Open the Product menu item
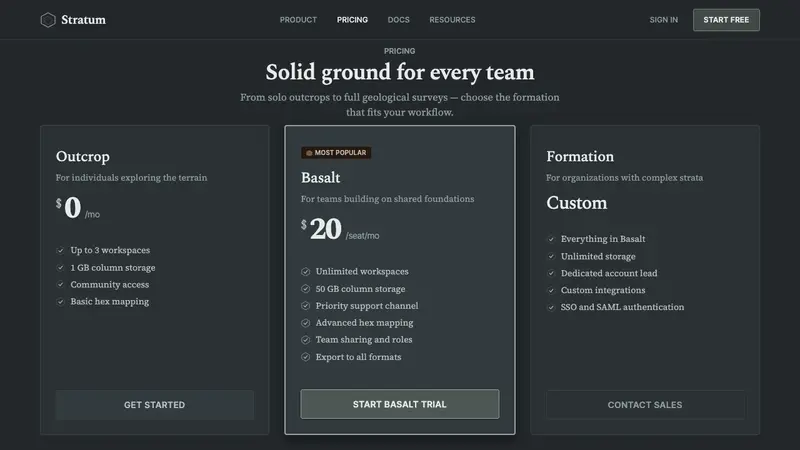800x450 pixels. point(298,20)
